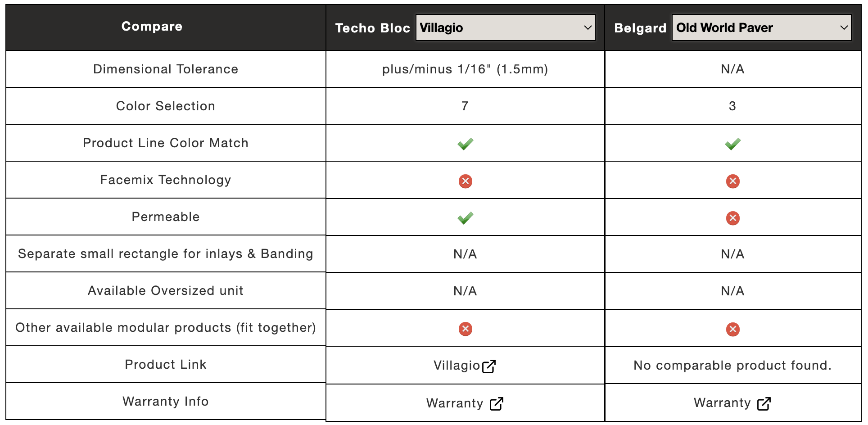868x425 pixels.
Task: Open the Belgard Warranty link
Action: pyautogui.click(x=722, y=402)
